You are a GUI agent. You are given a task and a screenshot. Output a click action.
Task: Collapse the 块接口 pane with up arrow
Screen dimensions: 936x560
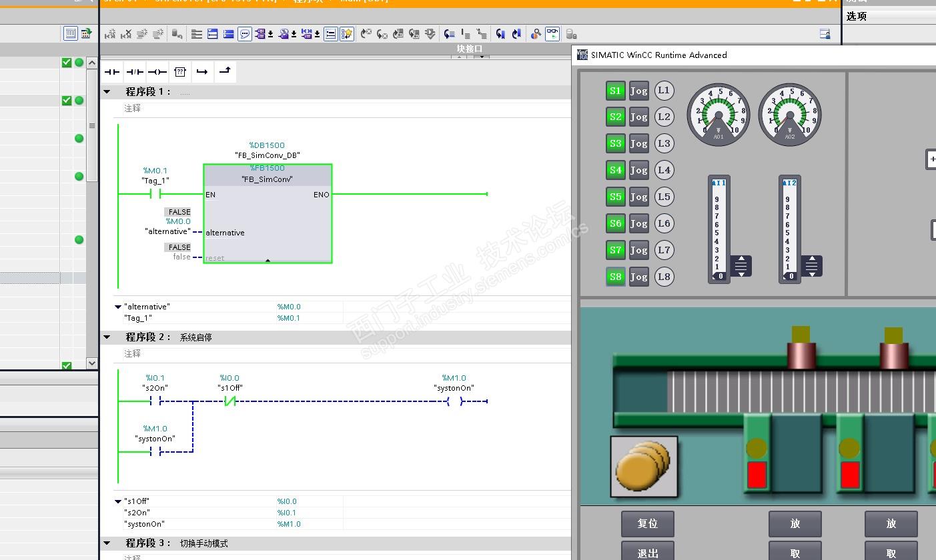[x=459, y=57]
